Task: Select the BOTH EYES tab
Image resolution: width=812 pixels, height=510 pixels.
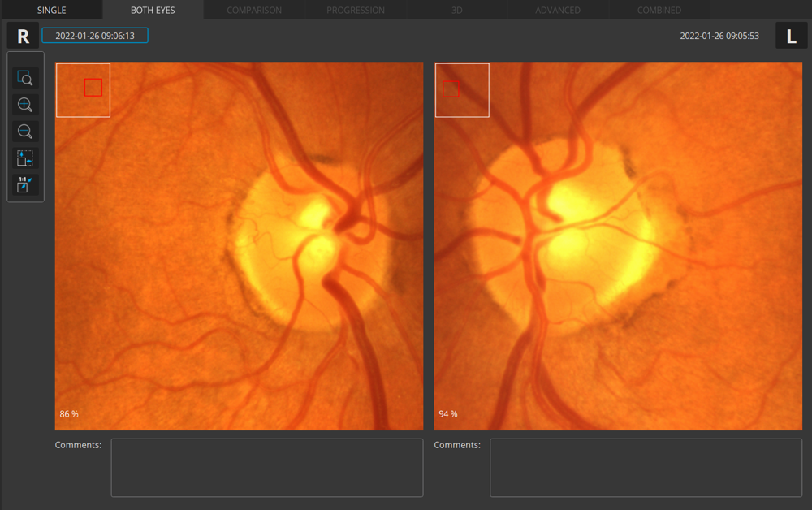Action: [153, 10]
